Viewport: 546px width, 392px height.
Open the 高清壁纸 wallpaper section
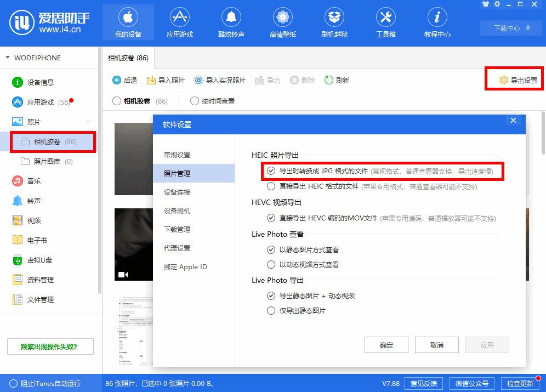[282, 22]
